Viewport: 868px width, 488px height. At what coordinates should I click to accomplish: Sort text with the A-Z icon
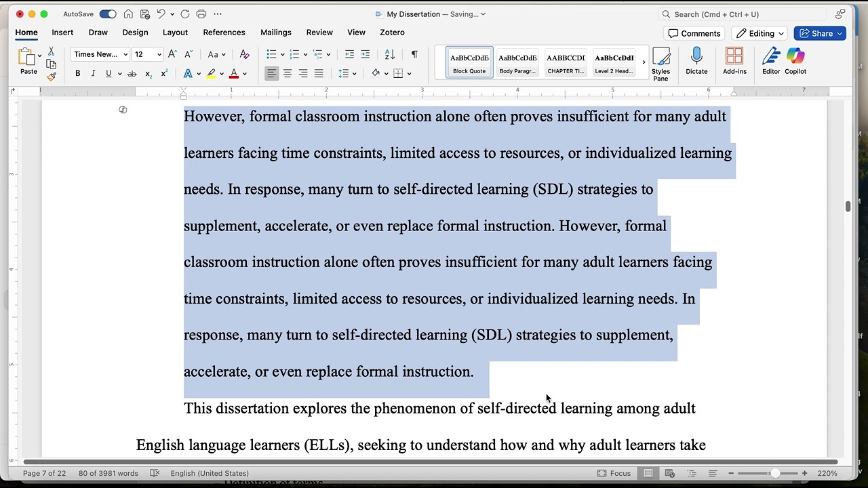(x=389, y=54)
